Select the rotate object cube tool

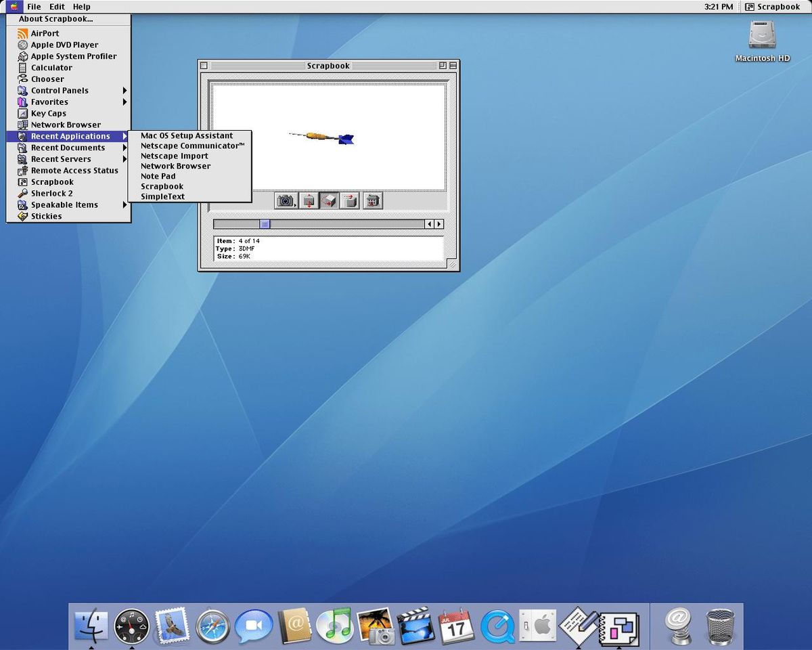329,200
